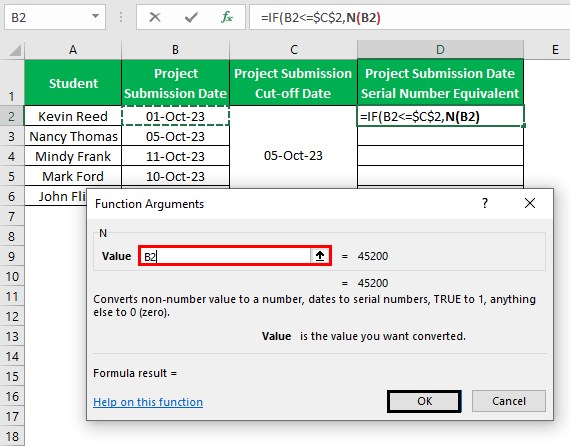This screenshot has height=446, width=570.
Task: Select row 4 header
Action: [x=12, y=156]
